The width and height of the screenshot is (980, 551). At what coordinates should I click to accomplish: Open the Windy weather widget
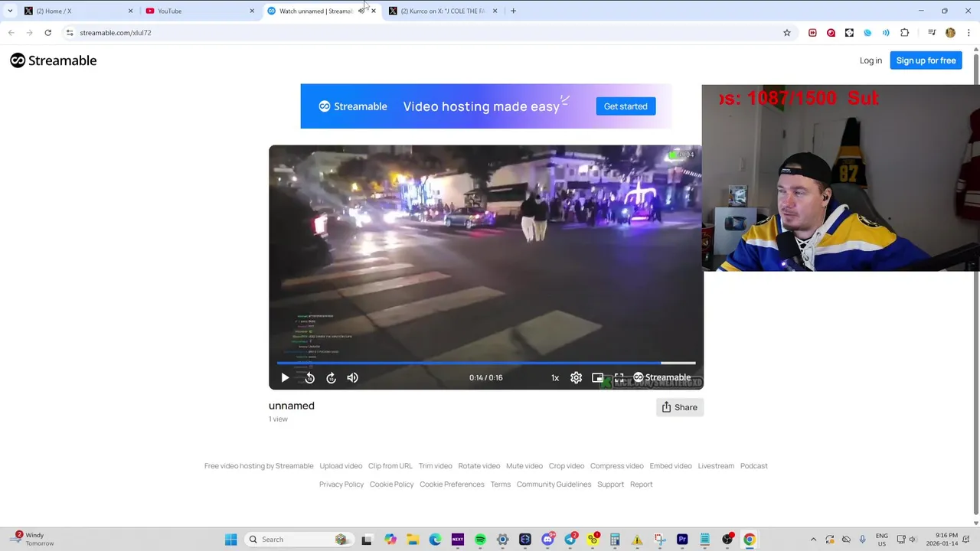point(32,539)
